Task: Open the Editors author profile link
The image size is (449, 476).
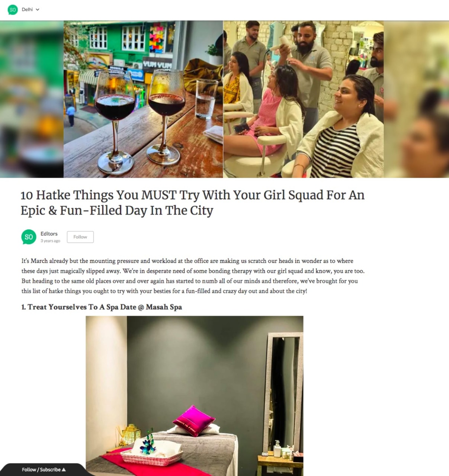Action: point(49,234)
